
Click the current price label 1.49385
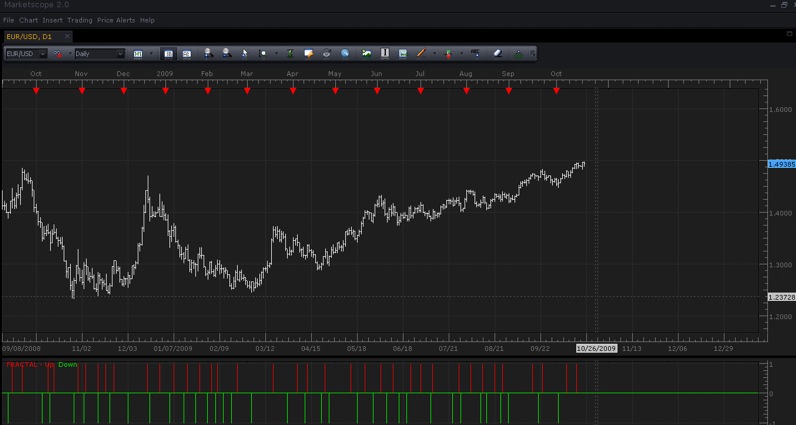[781, 165]
